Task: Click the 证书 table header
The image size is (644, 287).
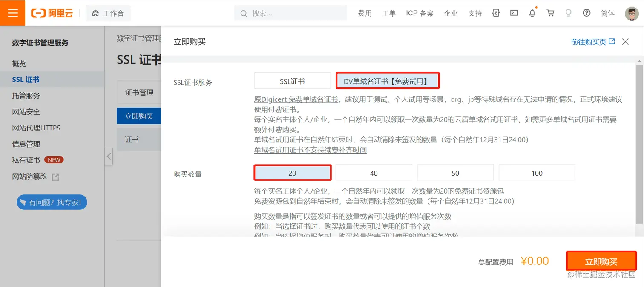Action: [132, 140]
